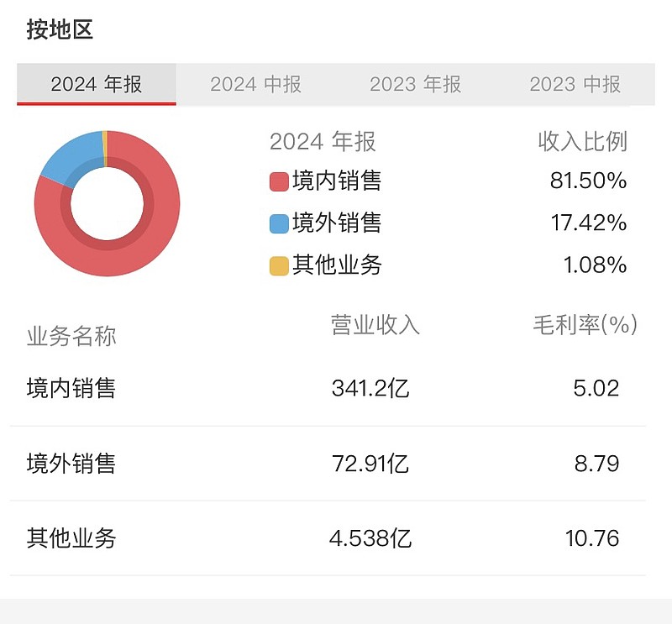Select the 境内销售 table row
The image size is (672, 624).
click(x=328, y=388)
